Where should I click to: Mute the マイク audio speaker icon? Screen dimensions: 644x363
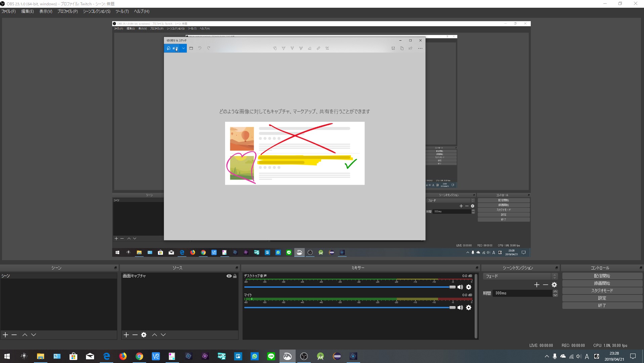[x=460, y=308]
